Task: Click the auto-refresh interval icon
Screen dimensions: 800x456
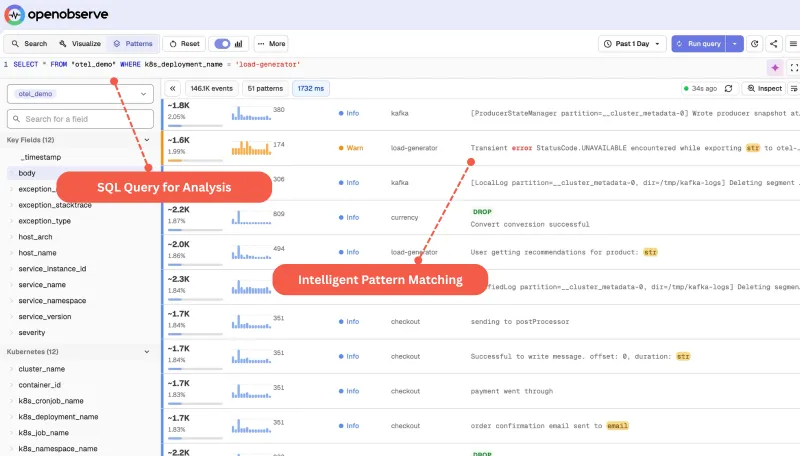Action: click(755, 44)
